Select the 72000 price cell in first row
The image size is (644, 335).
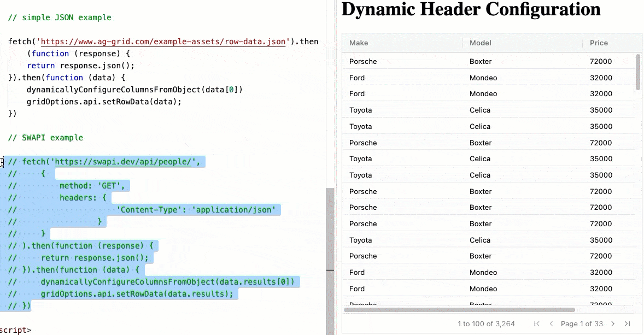(600, 62)
